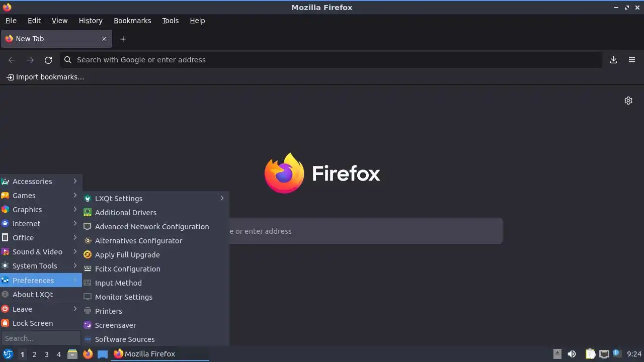Viewport: 644px width, 362px height.
Task: Open the Tools menu
Action: coord(171,21)
